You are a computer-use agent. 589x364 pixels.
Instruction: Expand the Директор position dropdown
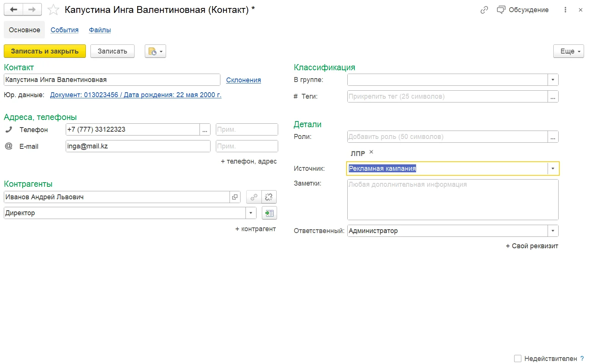click(x=251, y=213)
